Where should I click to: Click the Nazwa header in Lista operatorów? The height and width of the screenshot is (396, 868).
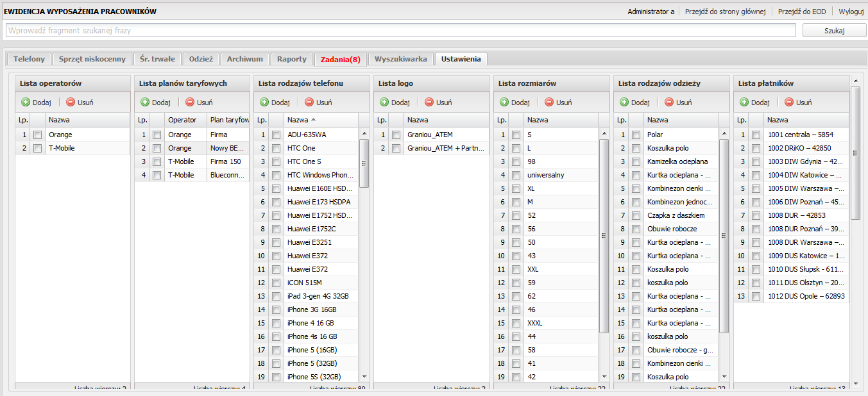[x=87, y=120]
